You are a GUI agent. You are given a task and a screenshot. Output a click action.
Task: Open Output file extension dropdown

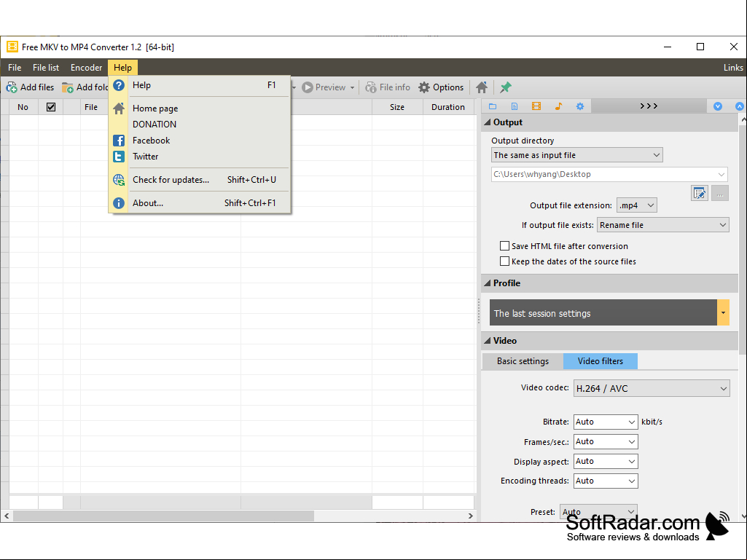click(x=636, y=205)
